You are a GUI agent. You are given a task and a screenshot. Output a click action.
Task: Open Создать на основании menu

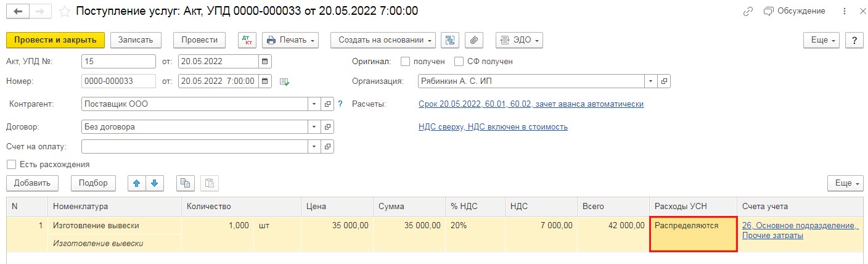(383, 40)
